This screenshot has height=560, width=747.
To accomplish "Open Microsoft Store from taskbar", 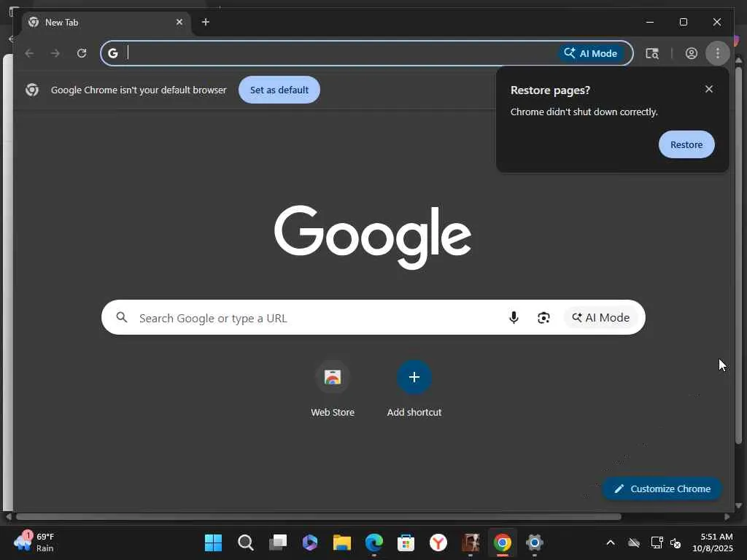I will click(x=406, y=542).
